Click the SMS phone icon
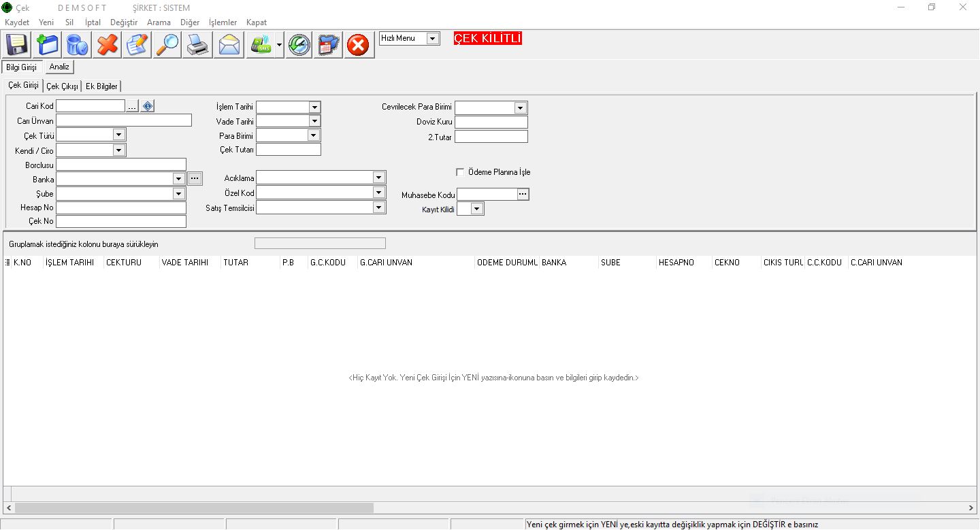This screenshot has height=530, width=980. (261, 45)
